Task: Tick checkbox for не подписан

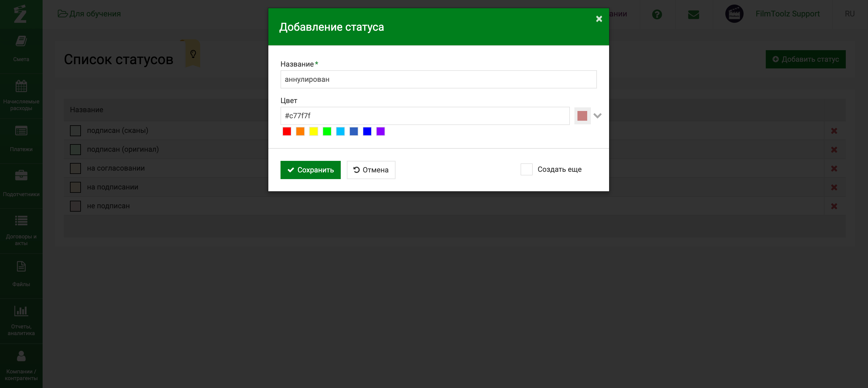Action: pos(75,206)
